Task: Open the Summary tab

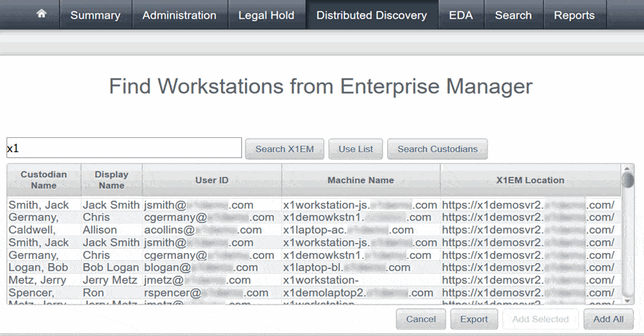Action: (95, 15)
